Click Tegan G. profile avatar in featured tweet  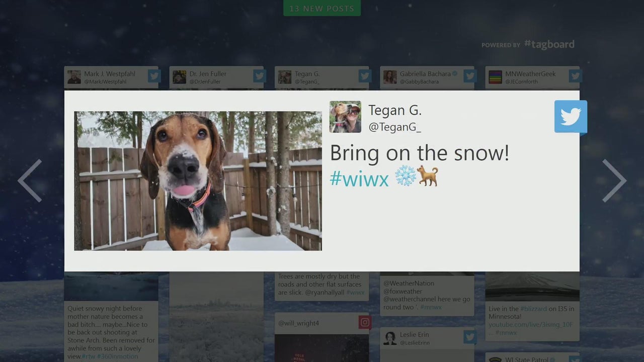345,117
